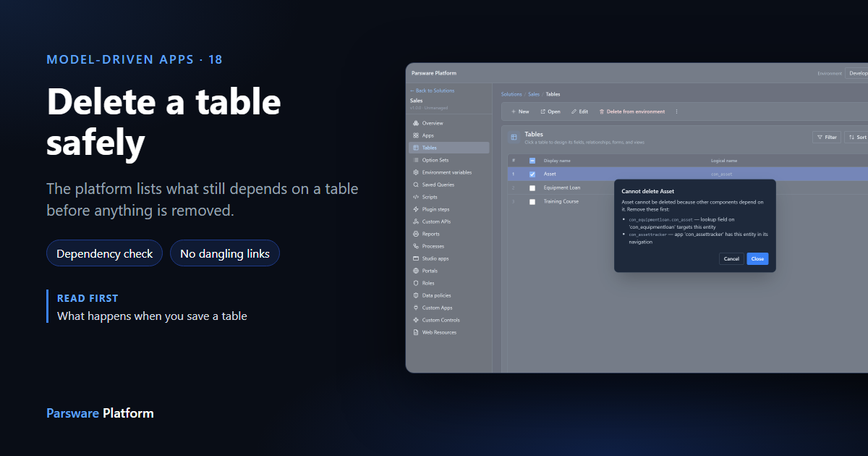The width and height of the screenshot is (868, 456).
Task: Click the Cannot delete Asset dialog title
Action: [x=648, y=191]
